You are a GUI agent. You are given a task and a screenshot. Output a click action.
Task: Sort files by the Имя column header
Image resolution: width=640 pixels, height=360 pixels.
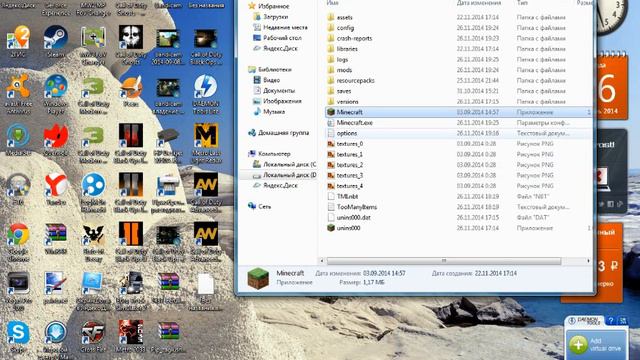(x=333, y=3)
